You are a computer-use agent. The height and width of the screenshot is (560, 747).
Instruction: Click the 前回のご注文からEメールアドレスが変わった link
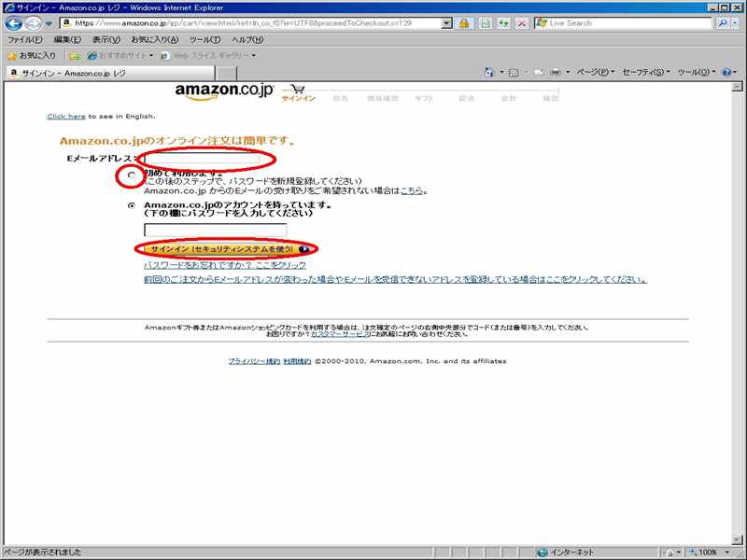point(395,279)
